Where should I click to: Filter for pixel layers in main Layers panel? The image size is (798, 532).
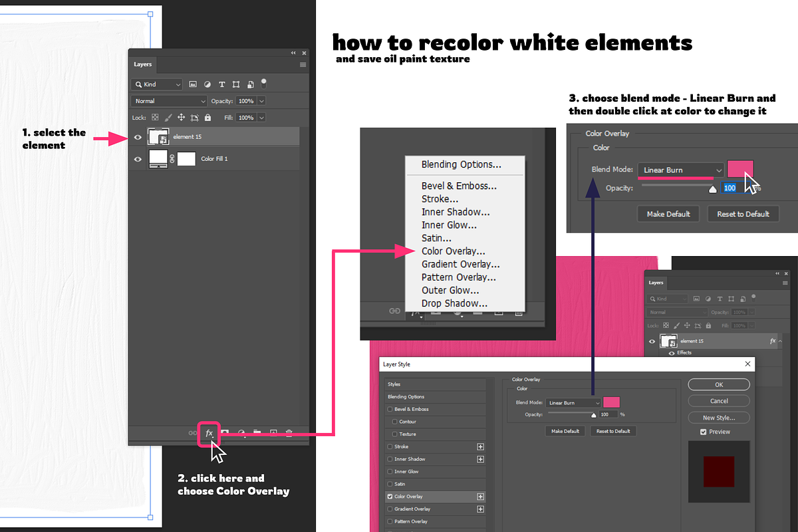click(193, 84)
